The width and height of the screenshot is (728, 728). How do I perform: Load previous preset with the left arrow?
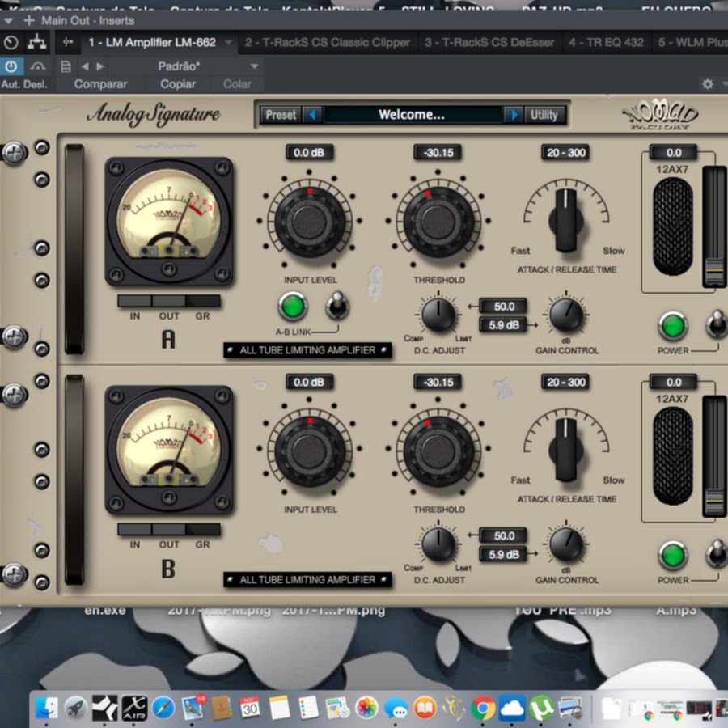point(85,67)
